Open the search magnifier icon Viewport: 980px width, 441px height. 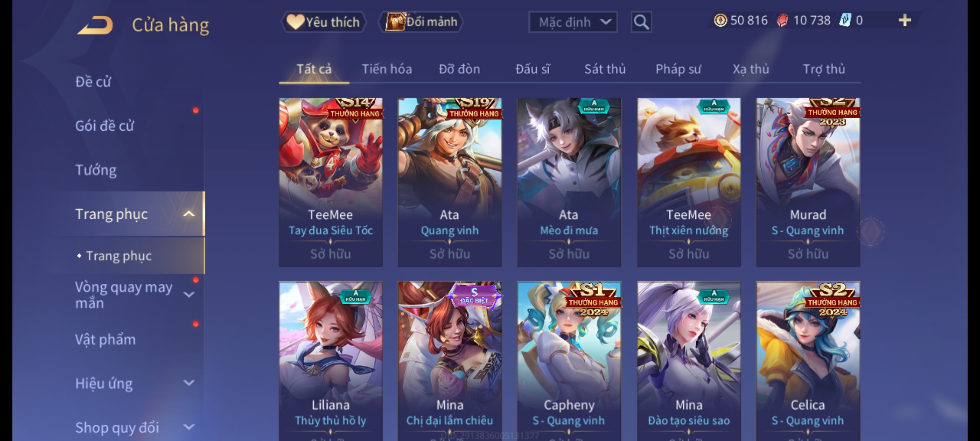pos(641,22)
